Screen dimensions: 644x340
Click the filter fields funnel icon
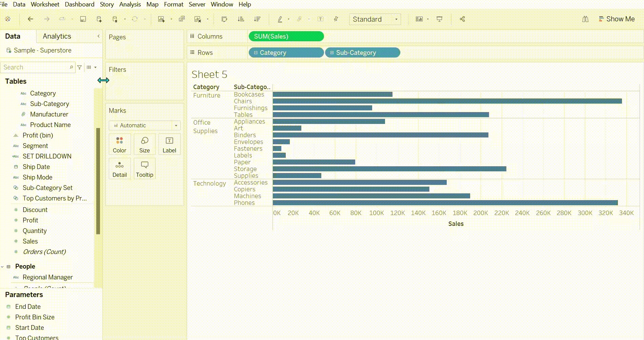pyautogui.click(x=80, y=67)
